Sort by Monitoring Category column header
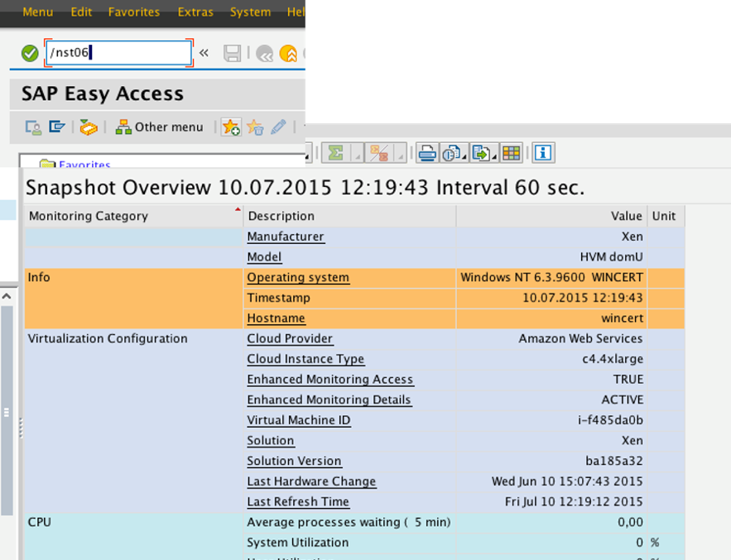This screenshot has width=731, height=560. 89,216
